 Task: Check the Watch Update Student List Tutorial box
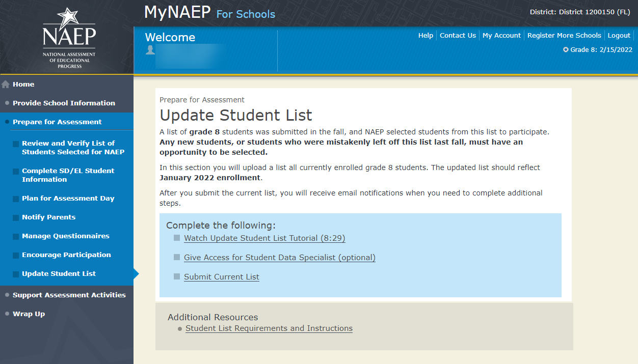pos(177,238)
